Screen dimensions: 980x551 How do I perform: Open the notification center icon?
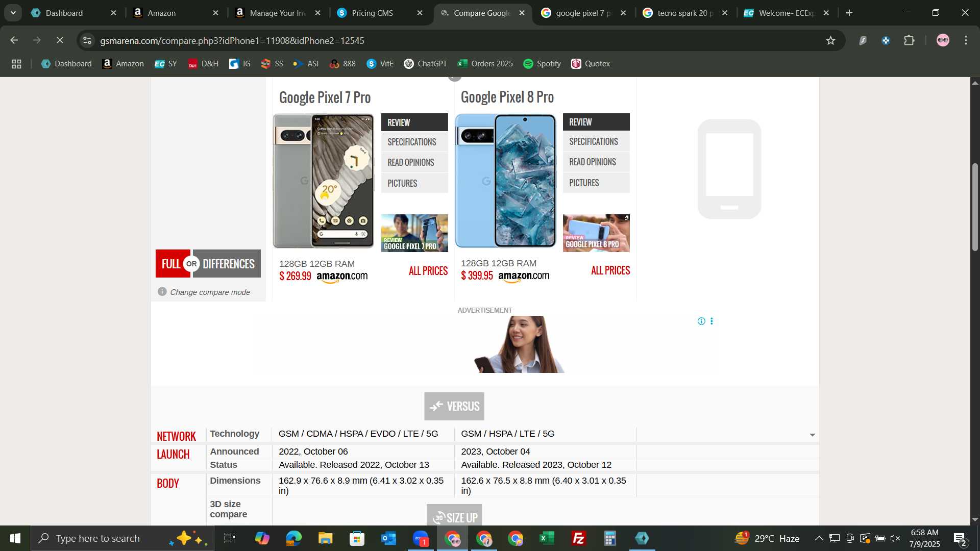coord(960,539)
